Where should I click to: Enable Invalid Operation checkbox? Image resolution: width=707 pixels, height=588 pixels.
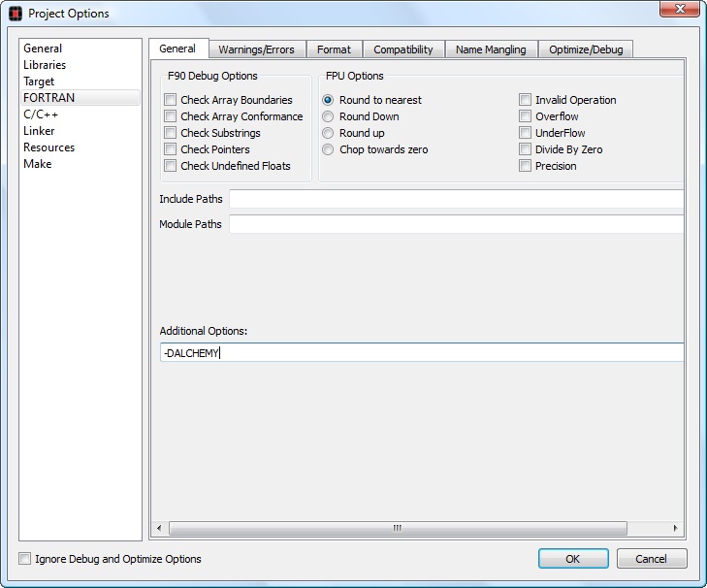pos(525,100)
